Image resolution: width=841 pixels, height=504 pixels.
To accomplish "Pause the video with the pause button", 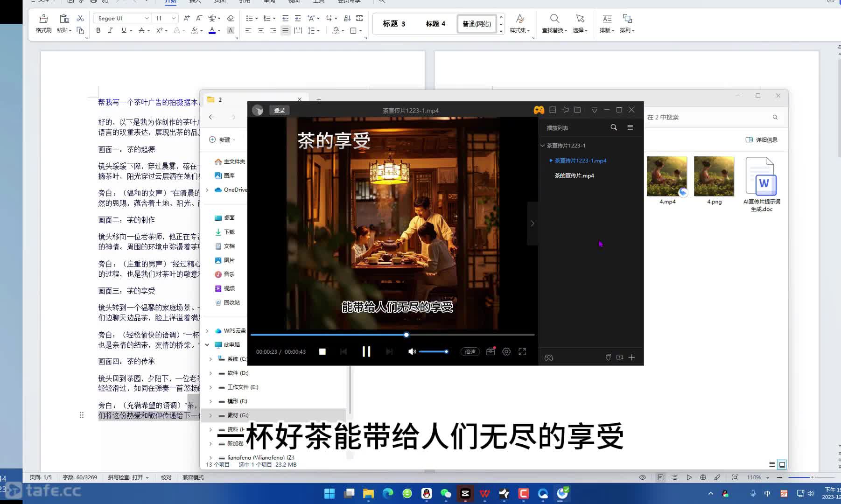I will click(366, 351).
